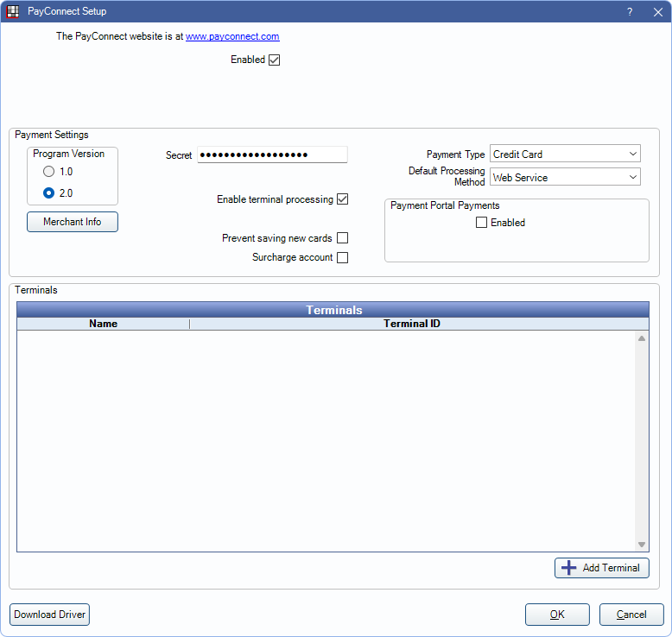Toggle the top Enabled checkbox
The width and height of the screenshot is (672, 637).
tap(275, 60)
